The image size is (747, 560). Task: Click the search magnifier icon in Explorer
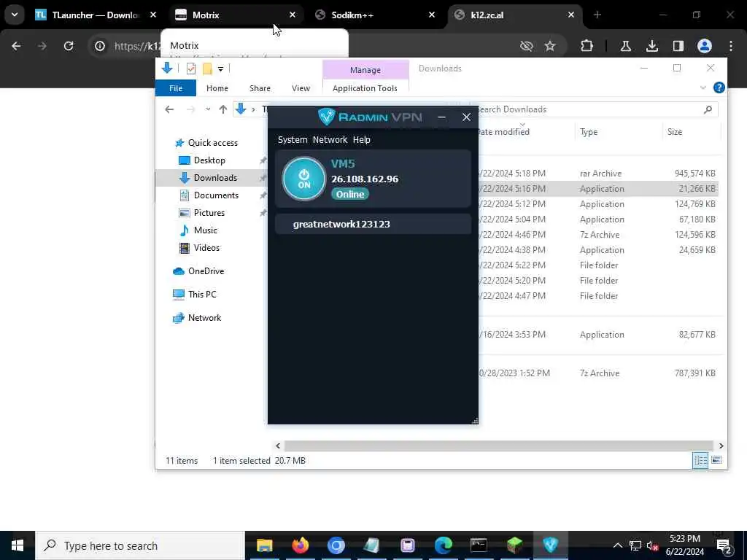[708, 109]
